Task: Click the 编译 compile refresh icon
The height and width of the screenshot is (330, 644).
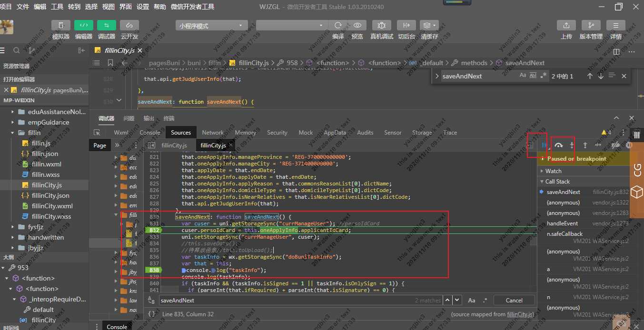Action: click(x=338, y=25)
